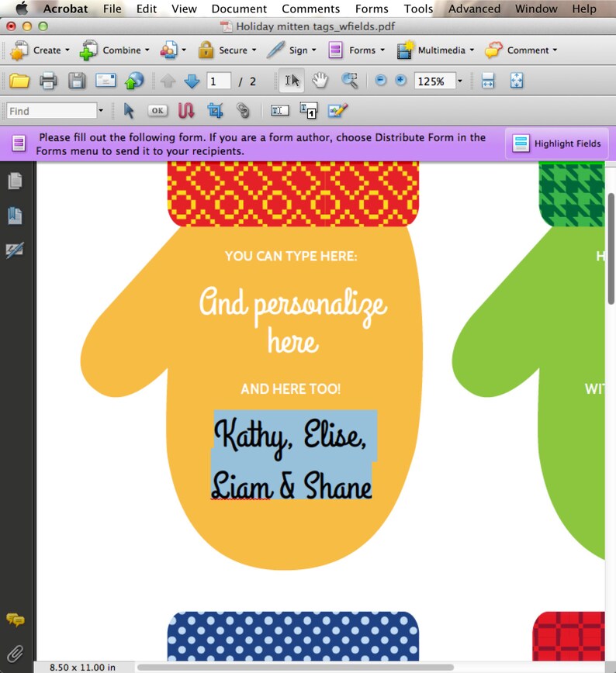
Task: Zoom in with the plus button
Action: pos(400,81)
